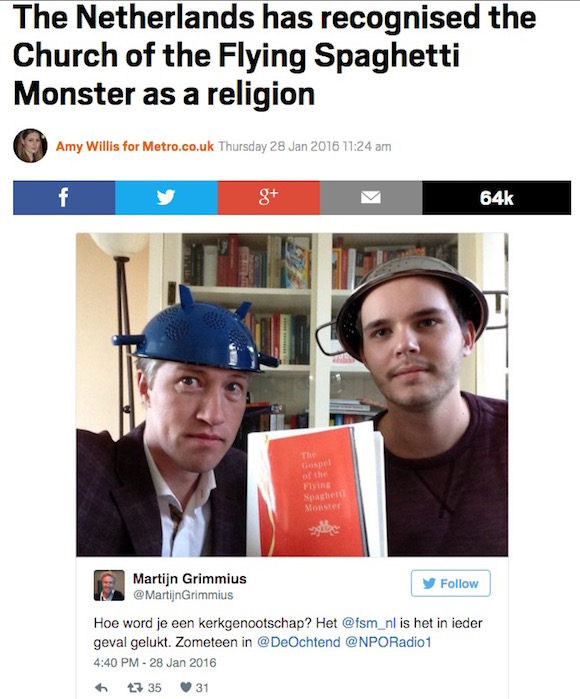
Task: Open the @DeOchtend mention link
Action: 299,642
